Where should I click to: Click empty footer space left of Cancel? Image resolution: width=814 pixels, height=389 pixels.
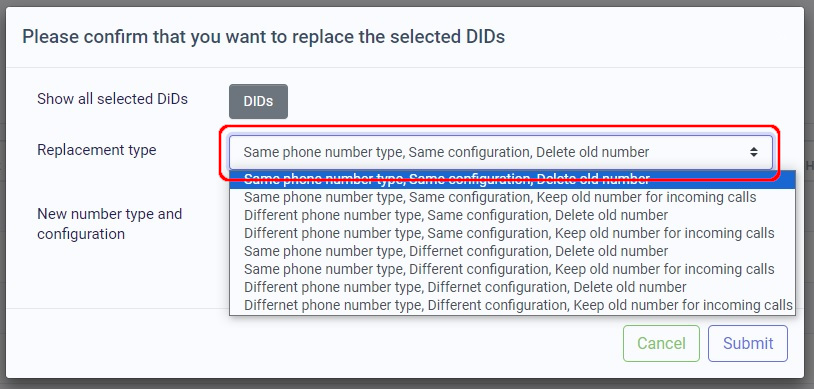(311, 343)
